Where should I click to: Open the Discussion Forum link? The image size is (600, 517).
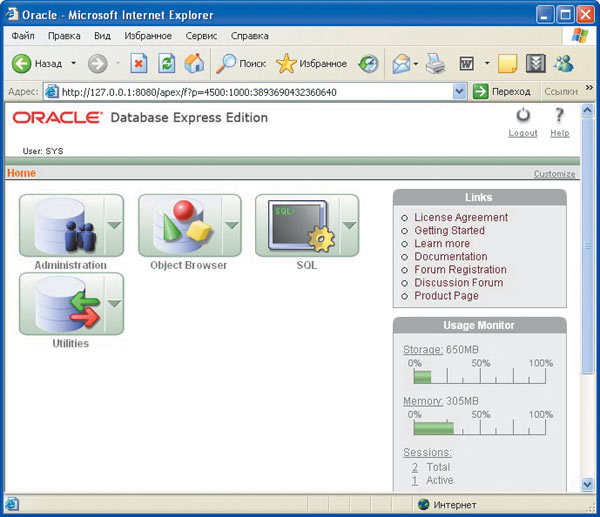click(459, 282)
